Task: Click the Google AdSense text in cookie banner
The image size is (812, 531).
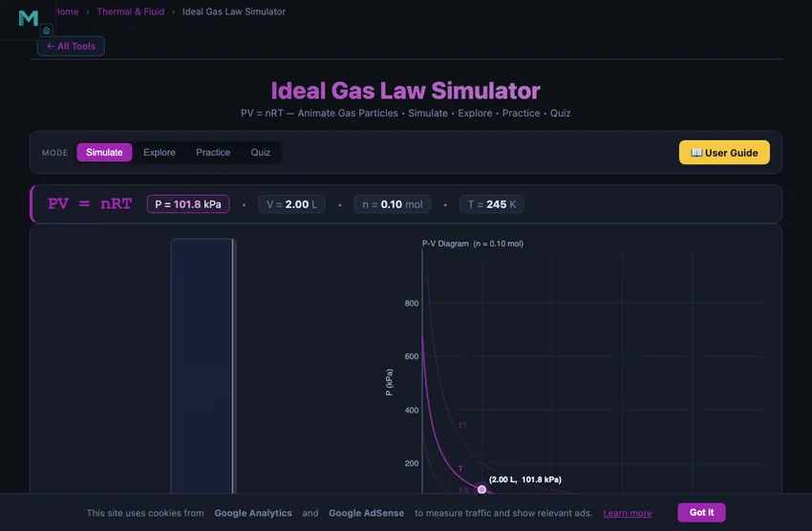Action: pos(366,513)
